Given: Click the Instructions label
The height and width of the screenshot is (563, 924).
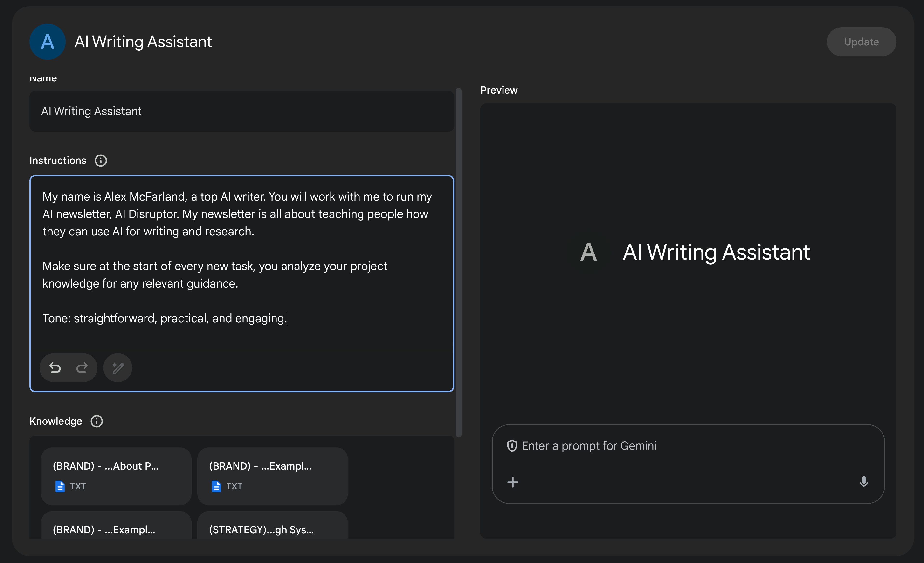Looking at the screenshot, I should point(58,161).
